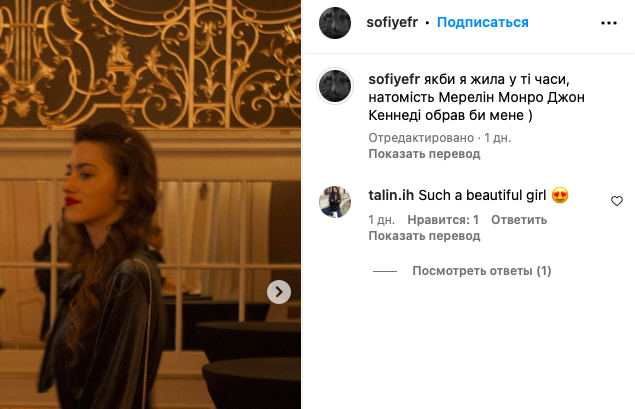Viewport: 635px width, 409px height.
Task: Open talin.ih commenter avatar
Action: tap(334, 202)
